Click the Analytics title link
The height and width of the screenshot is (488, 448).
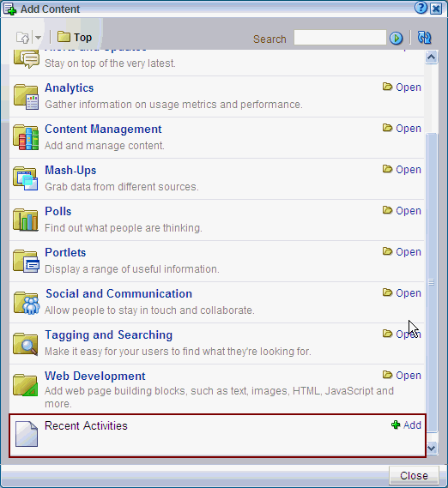pyautogui.click(x=70, y=88)
